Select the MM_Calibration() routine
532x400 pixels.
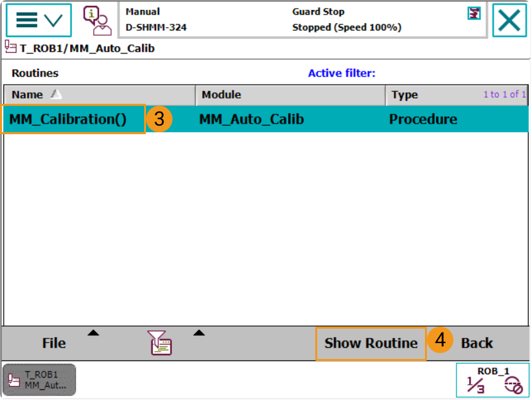68,119
